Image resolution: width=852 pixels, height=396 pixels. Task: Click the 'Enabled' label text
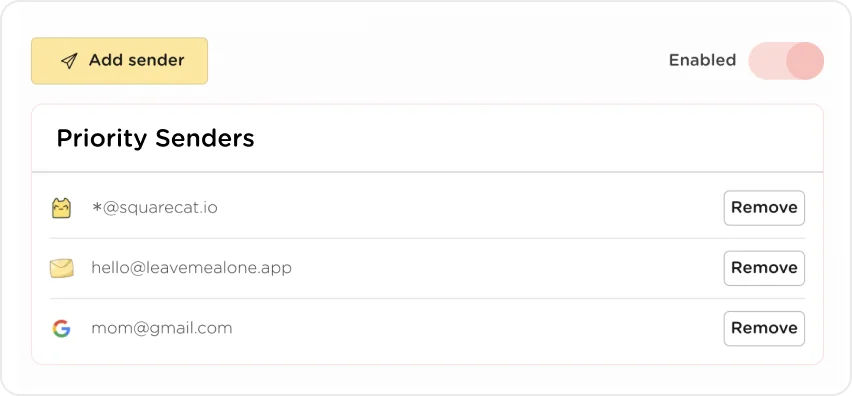[x=702, y=60]
